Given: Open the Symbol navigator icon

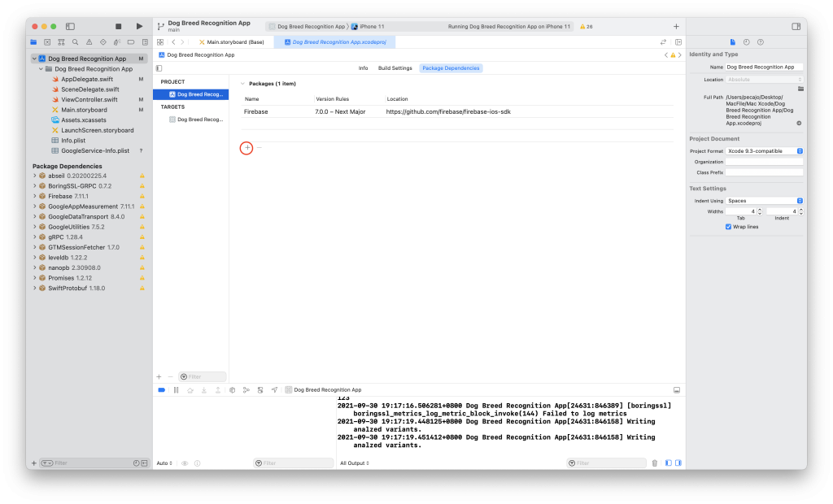Looking at the screenshot, I should coord(61,42).
